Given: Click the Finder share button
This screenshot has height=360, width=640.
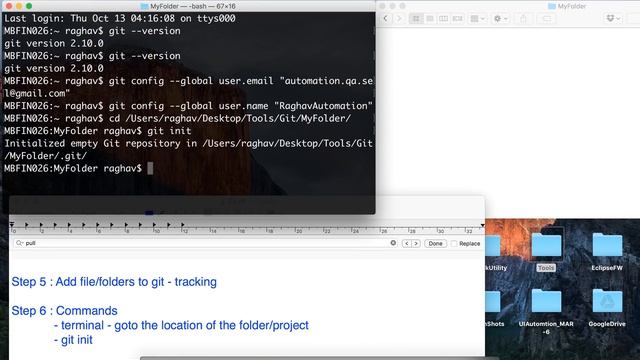Looking at the screenshot, I should (x=523, y=18).
